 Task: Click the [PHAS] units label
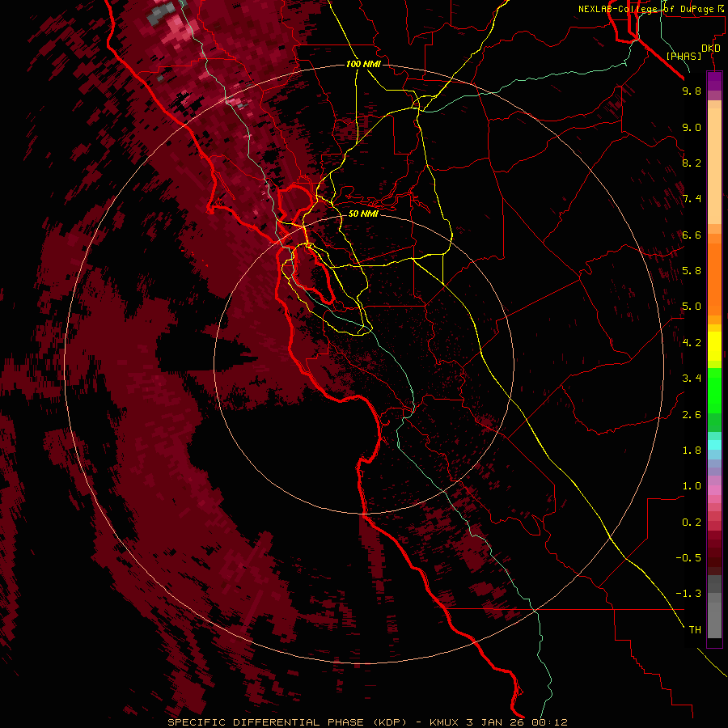coord(684,57)
